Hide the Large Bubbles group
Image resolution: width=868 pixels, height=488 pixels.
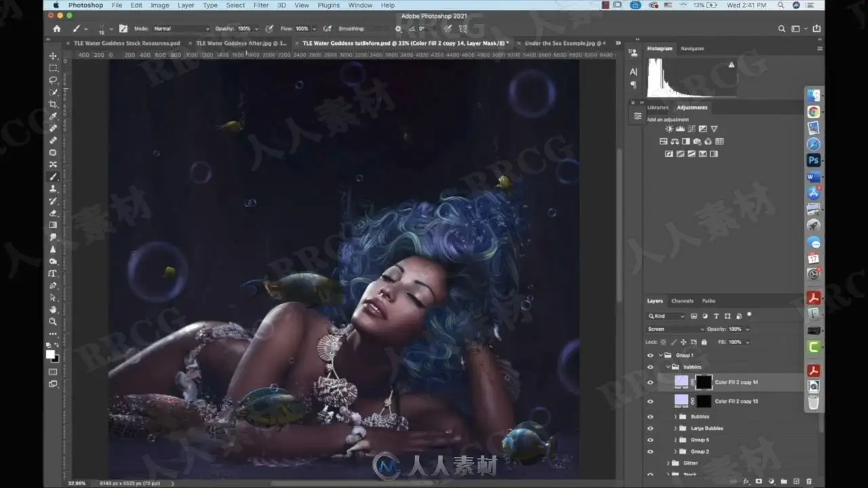650,428
